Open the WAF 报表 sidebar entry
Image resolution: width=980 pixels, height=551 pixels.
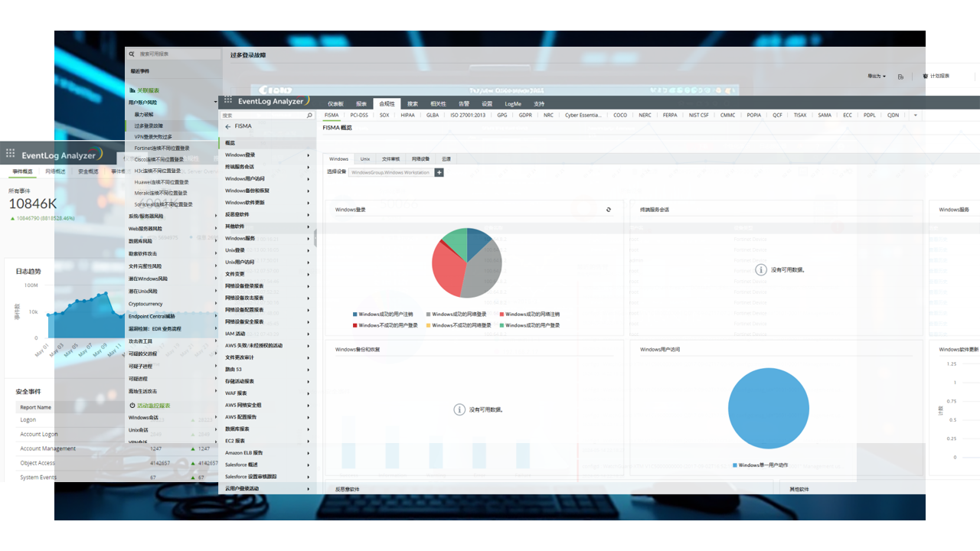pos(236,393)
